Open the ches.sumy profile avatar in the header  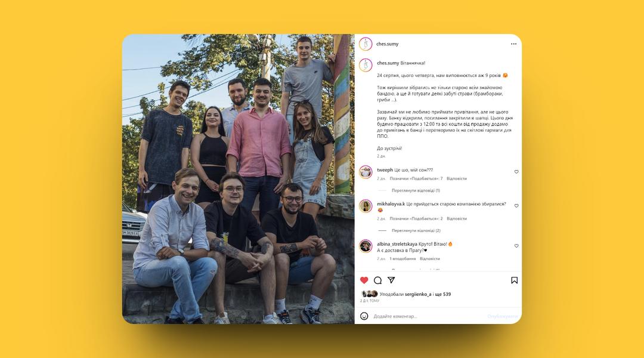point(366,44)
